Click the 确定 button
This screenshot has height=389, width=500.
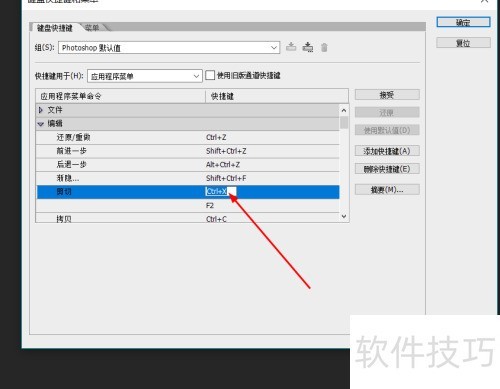coord(463,22)
